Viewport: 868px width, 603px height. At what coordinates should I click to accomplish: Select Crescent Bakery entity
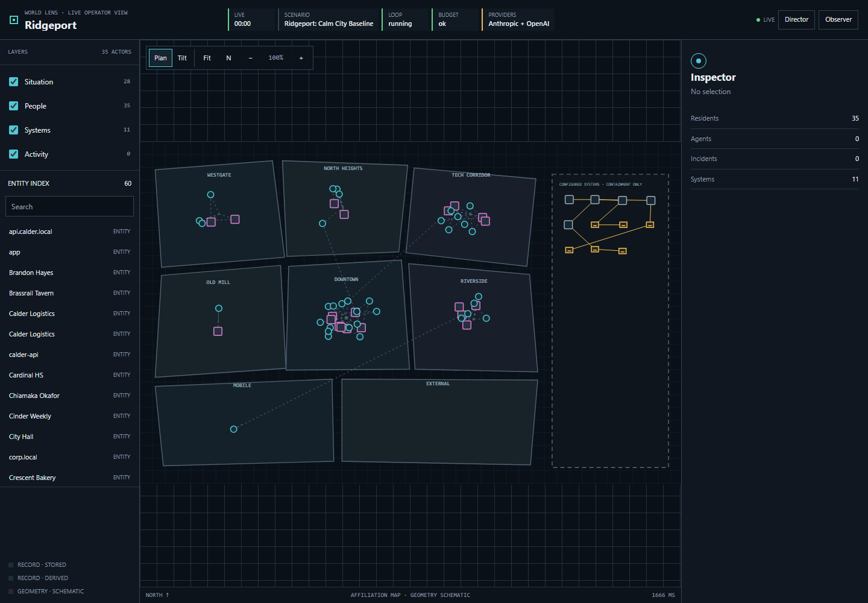point(69,478)
